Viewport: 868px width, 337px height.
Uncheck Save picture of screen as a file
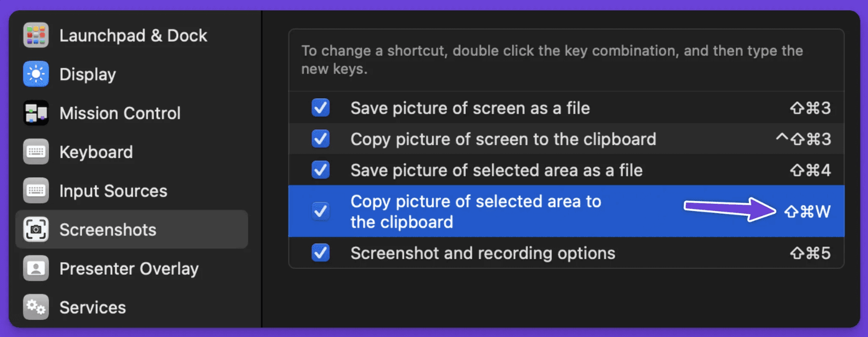(321, 108)
